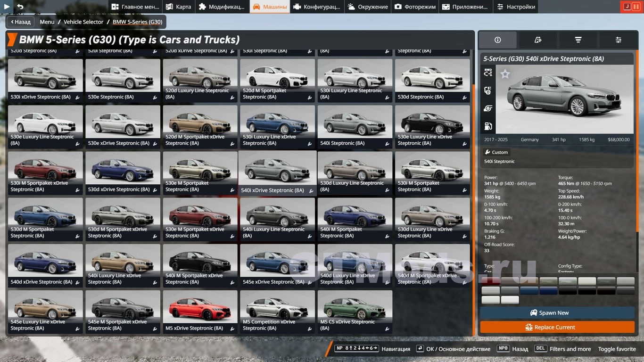
Task: Open the Карта (Map) menu tab
Action: pyautogui.click(x=178, y=7)
